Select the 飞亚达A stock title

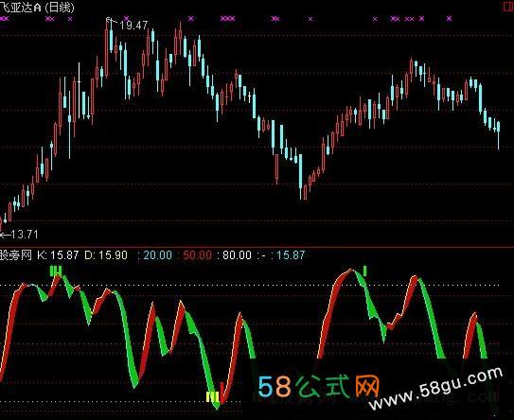click(x=20, y=8)
